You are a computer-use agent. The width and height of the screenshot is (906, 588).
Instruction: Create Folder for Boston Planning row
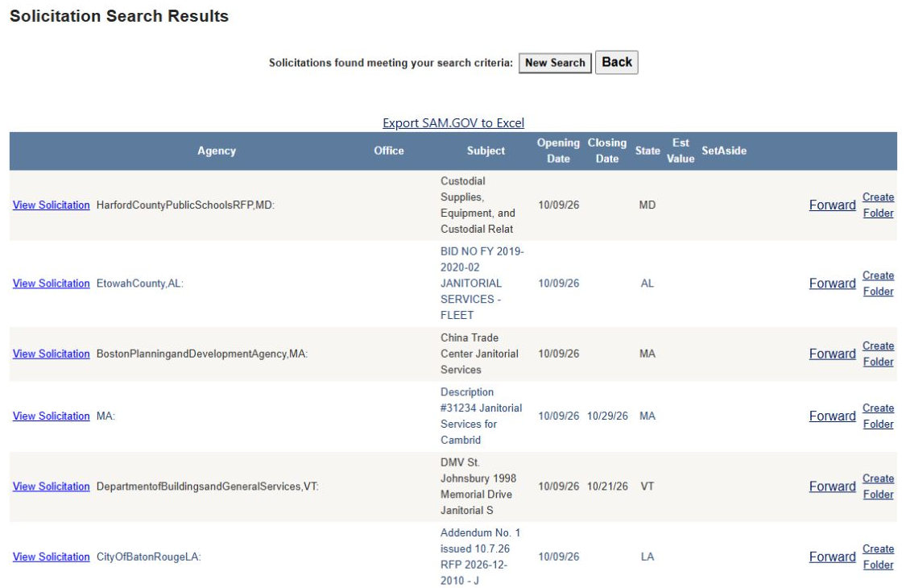pyautogui.click(x=879, y=354)
